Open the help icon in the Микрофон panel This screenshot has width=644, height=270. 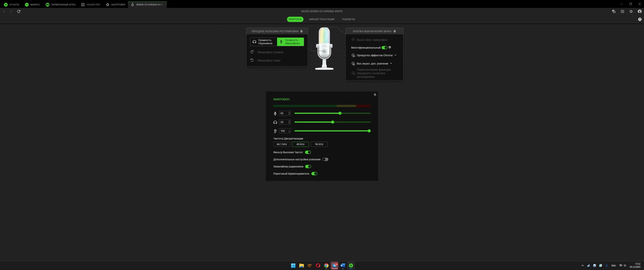pyautogui.click(x=375, y=95)
